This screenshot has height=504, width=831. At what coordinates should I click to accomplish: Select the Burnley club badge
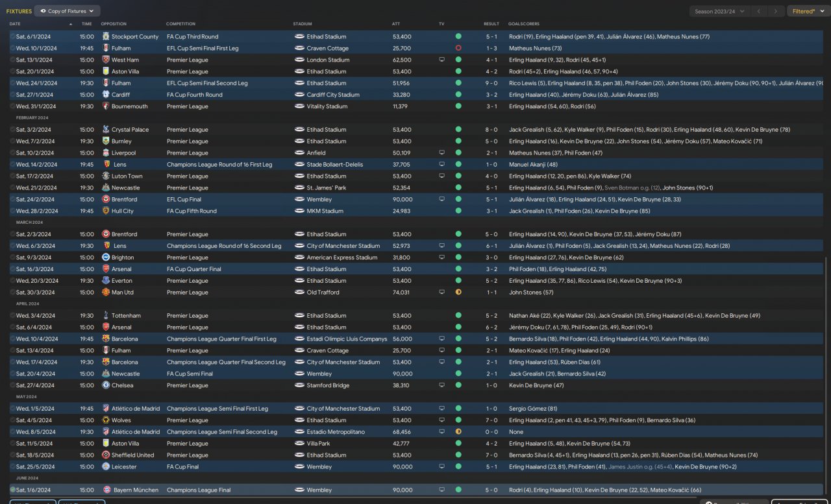pos(106,141)
